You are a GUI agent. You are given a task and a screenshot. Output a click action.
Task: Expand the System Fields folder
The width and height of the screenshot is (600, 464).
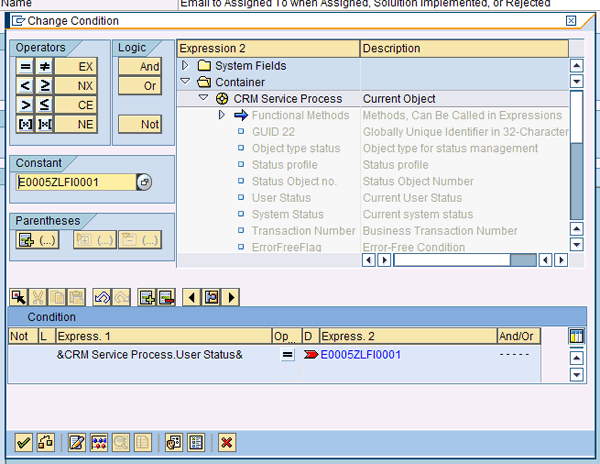[185, 66]
